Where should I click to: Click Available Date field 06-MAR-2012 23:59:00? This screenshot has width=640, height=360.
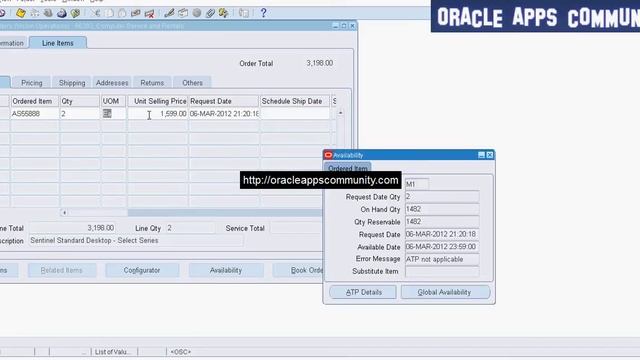[x=442, y=247]
